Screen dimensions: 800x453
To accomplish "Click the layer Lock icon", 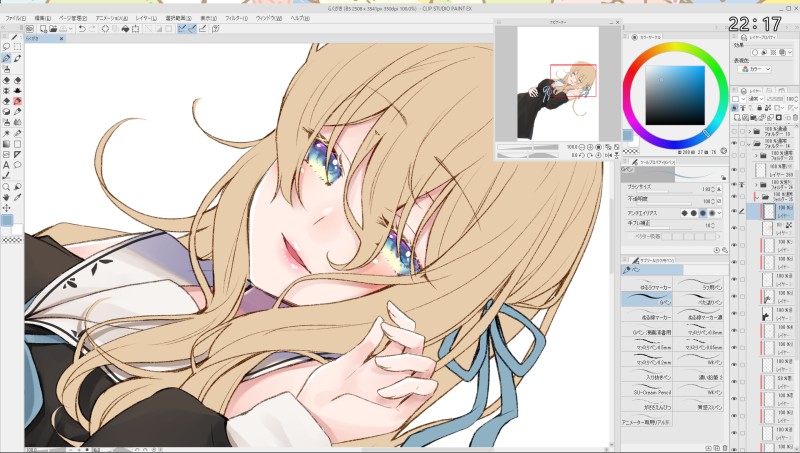I will pos(760,108).
